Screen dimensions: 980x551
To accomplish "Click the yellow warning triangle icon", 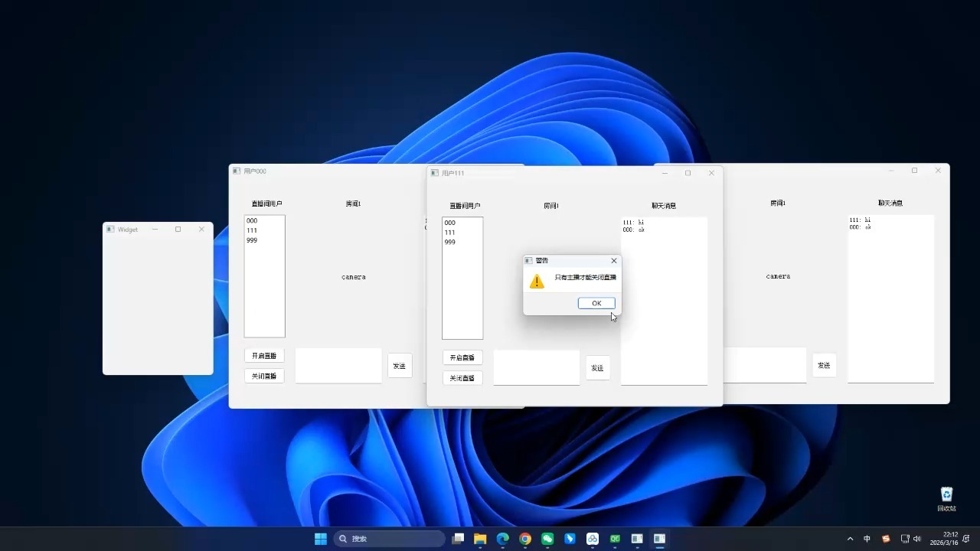I will point(537,281).
